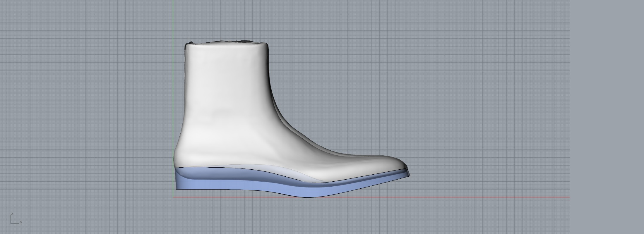Click the z label on the axis icon
This screenshot has width=644, height=234.
coord(12,214)
